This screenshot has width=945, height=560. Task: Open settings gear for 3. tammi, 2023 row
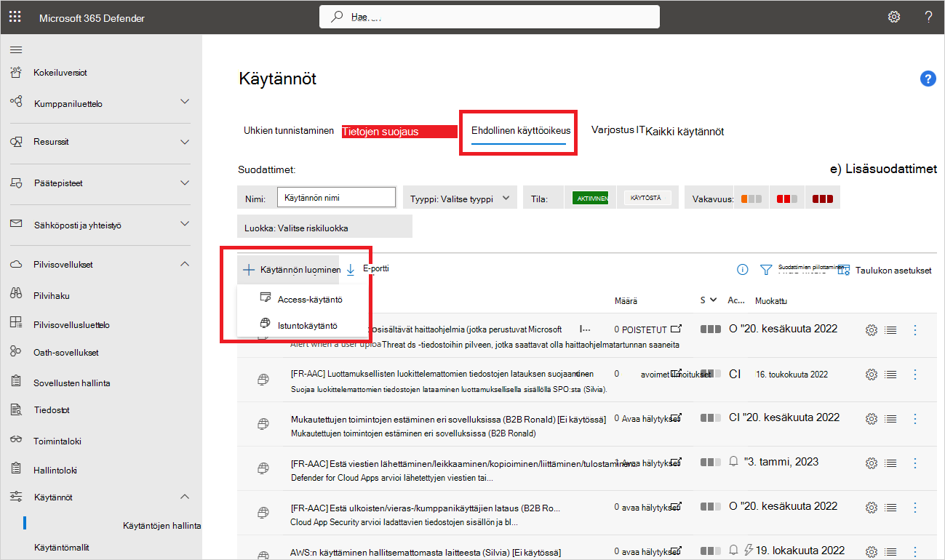tap(872, 463)
